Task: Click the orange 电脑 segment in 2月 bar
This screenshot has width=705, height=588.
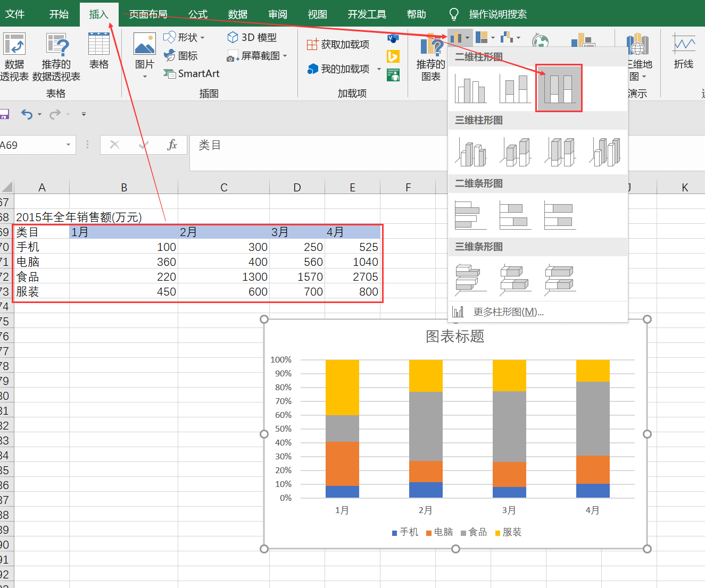Action: click(x=426, y=472)
